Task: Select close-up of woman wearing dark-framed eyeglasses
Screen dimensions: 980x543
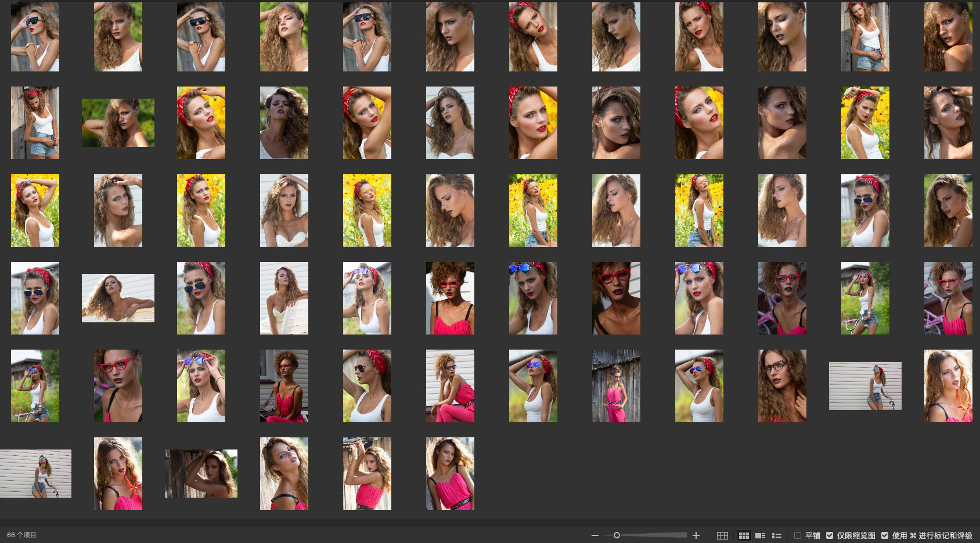Action: pyautogui.click(x=782, y=386)
